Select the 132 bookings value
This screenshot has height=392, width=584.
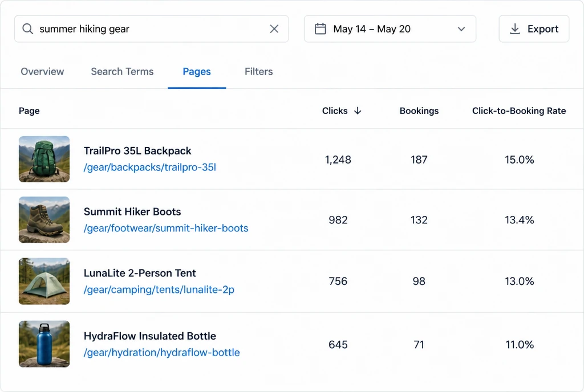(419, 220)
